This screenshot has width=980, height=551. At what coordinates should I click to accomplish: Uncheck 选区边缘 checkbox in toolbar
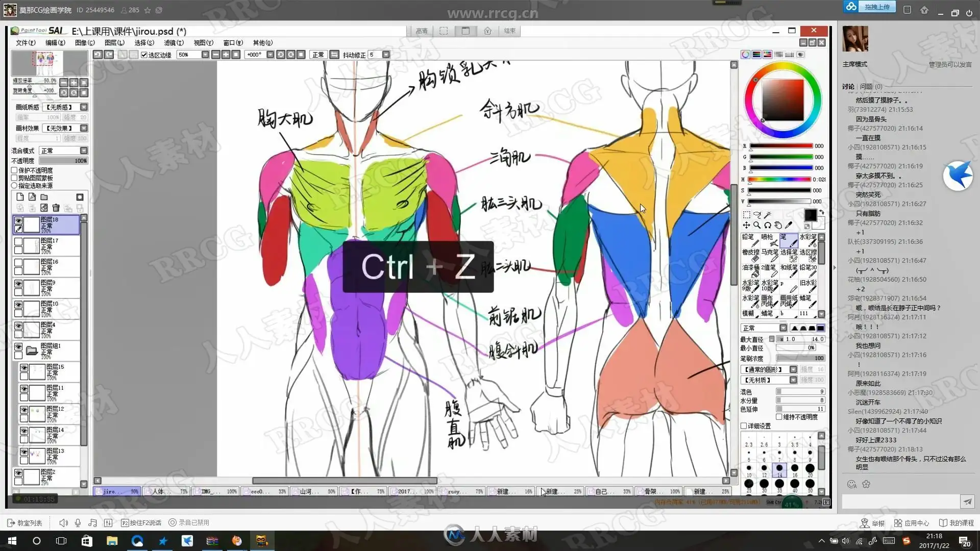coord(144,55)
